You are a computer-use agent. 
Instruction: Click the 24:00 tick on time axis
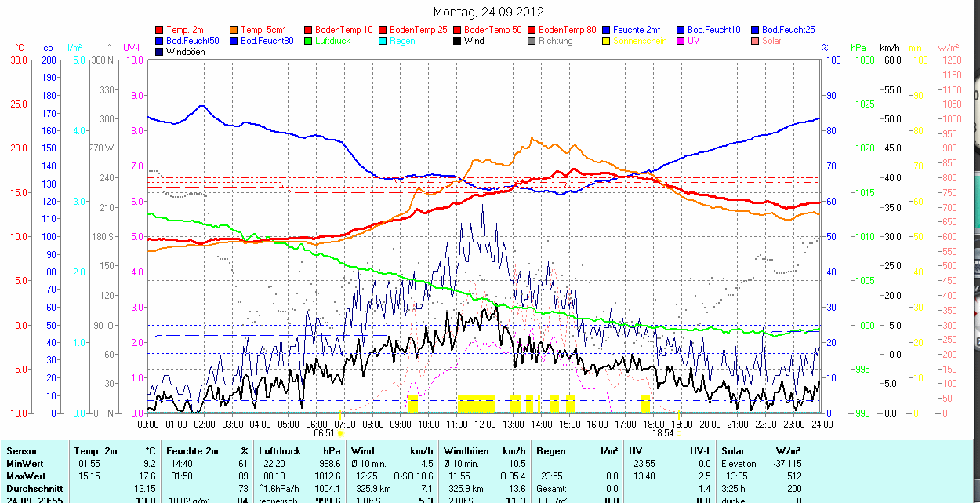(x=822, y=424)
